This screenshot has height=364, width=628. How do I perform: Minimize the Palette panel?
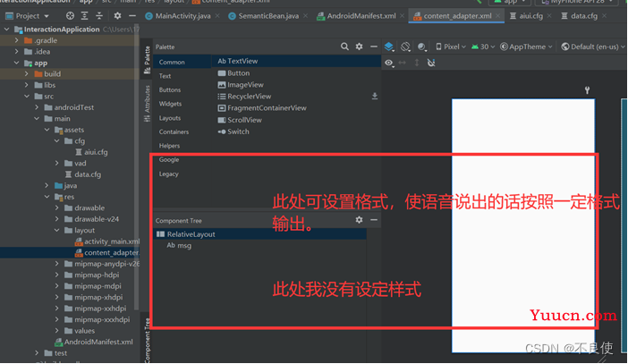[x=374, y=47]
